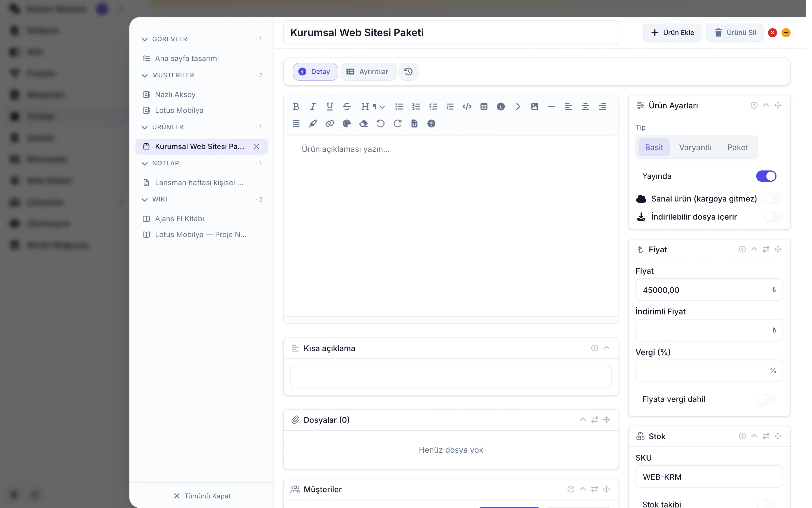The height and width of the screenshot is (508, 812).
Task: Collapse the NOTLAR section
Action: (144, 163)
